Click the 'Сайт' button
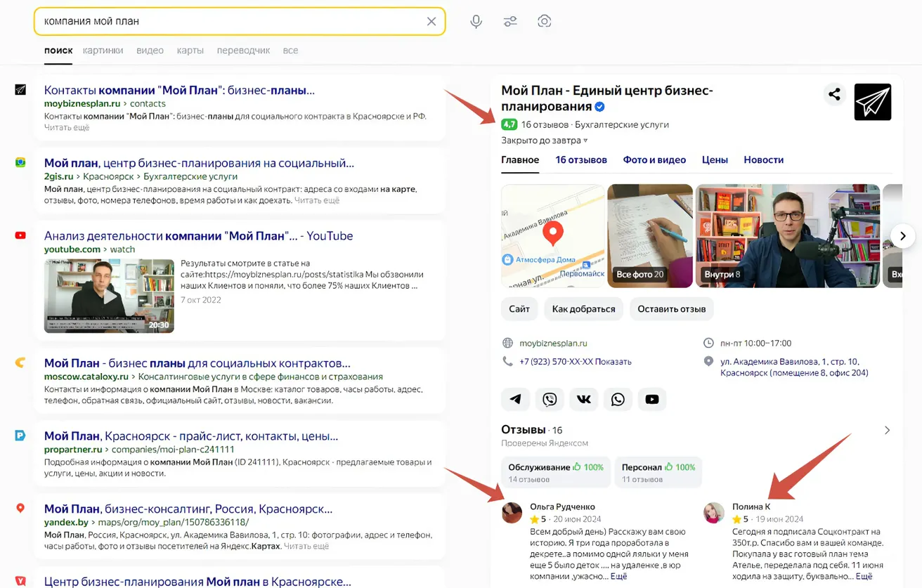This screenshot has height=588, width=922. point(519,309)
